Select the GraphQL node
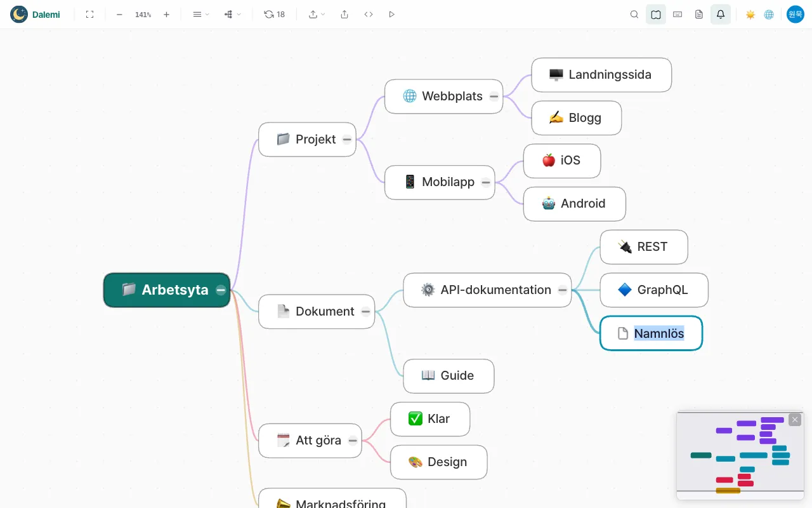Screen dimensions: 812x508 pos(654,290)
